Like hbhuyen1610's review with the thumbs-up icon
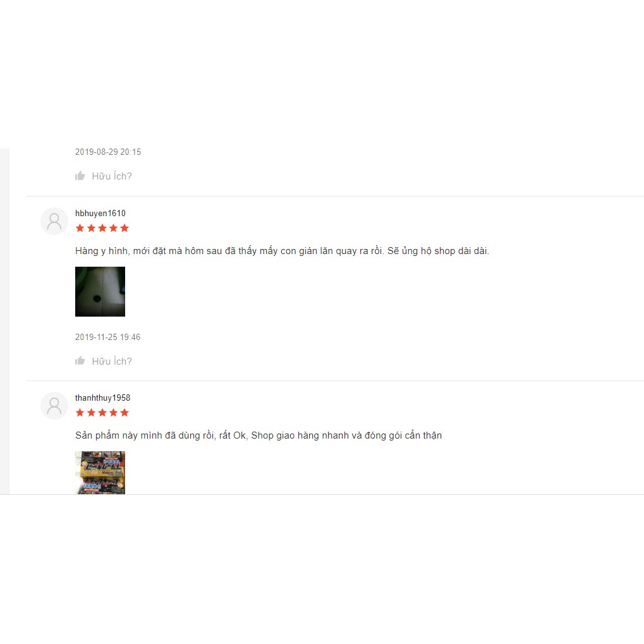 [x=80, y=361]
